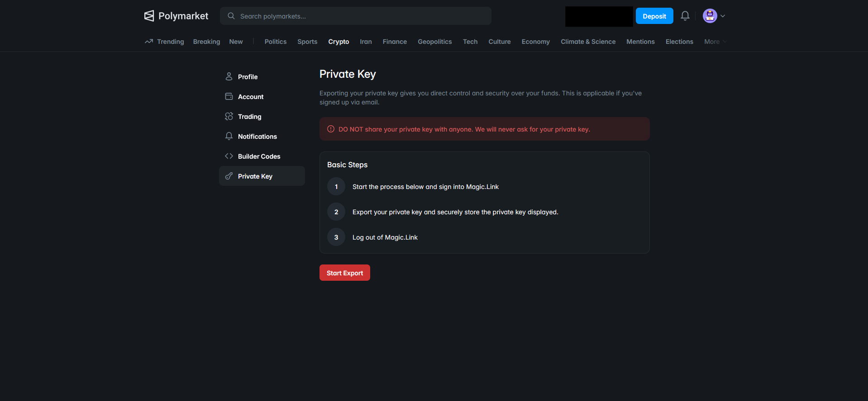The width and height of the screenshot is (868, 401).
Task: Click the Deposit button
Action: point(654,16)
